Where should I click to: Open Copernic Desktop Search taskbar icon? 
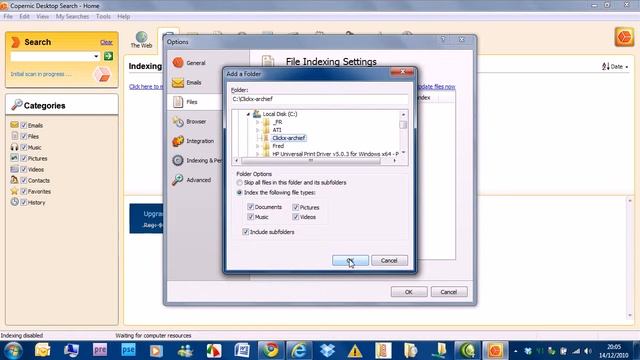click(x=495, y=350)
